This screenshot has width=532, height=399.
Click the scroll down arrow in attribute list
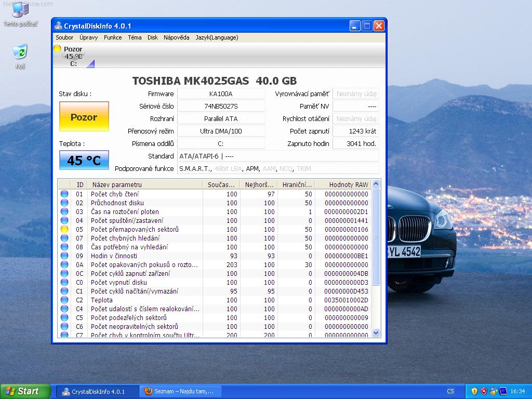[x=376, y=333]
